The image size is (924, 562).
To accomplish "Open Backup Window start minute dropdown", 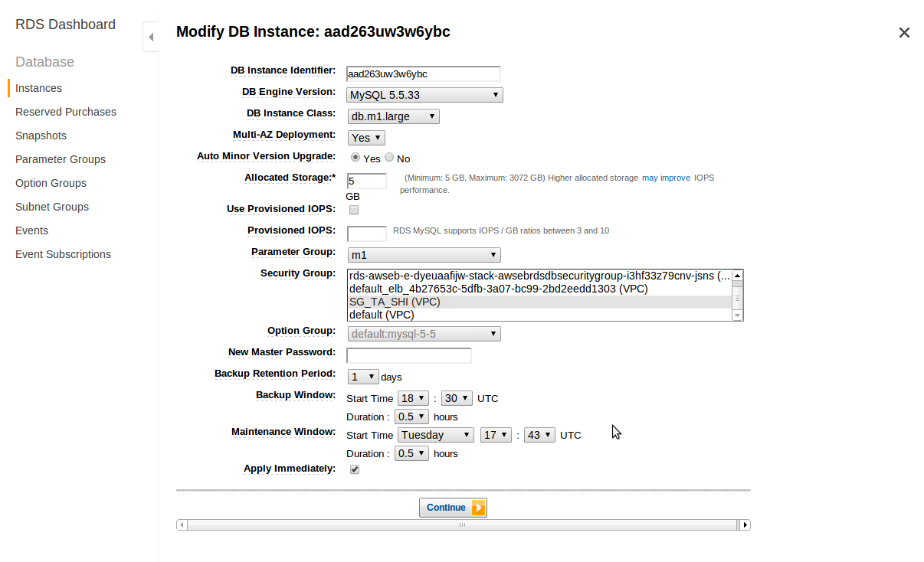I will click(457, 398).
